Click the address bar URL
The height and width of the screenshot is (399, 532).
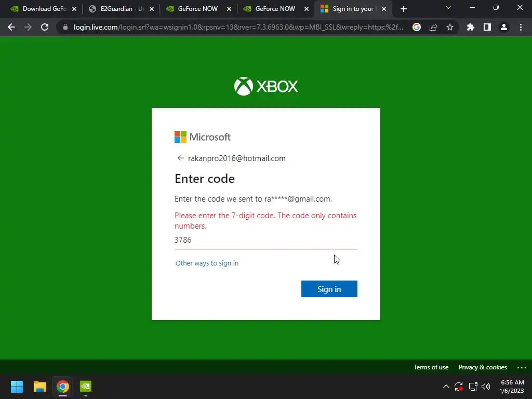[x=238, y=27]
